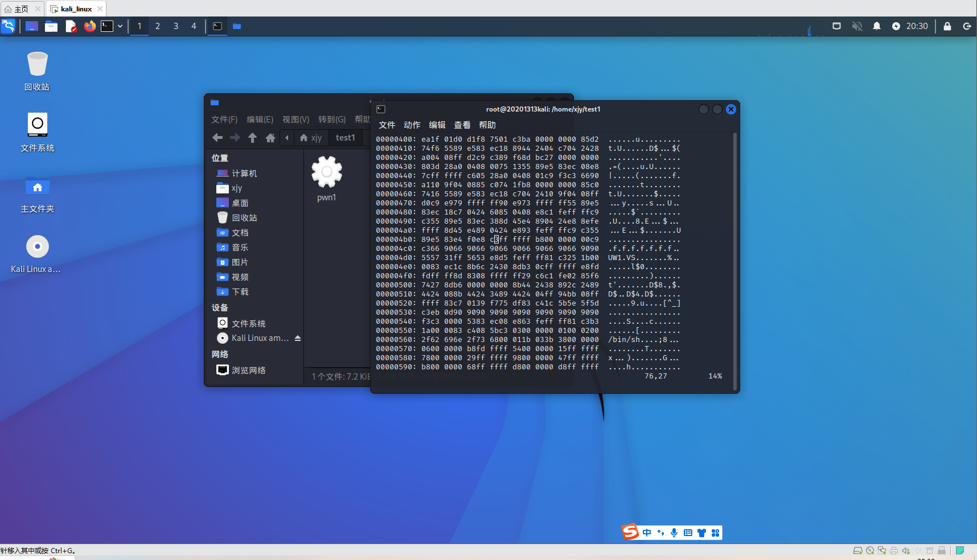Open the terminal 编辑 menu
The image size is (977, 560).
(437, 125)
